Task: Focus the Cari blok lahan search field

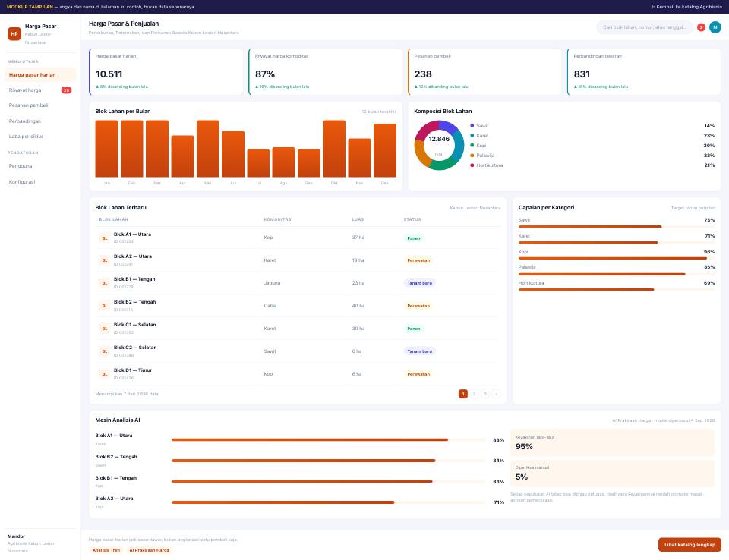Action: coord(645,27)
